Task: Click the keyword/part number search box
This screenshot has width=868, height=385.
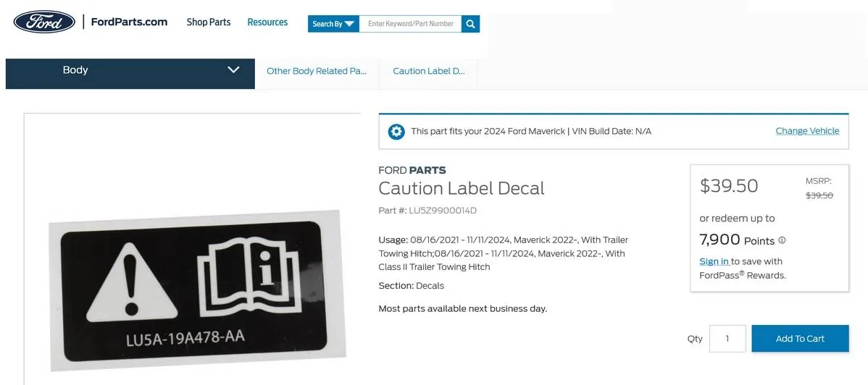Action: [410, 24]
